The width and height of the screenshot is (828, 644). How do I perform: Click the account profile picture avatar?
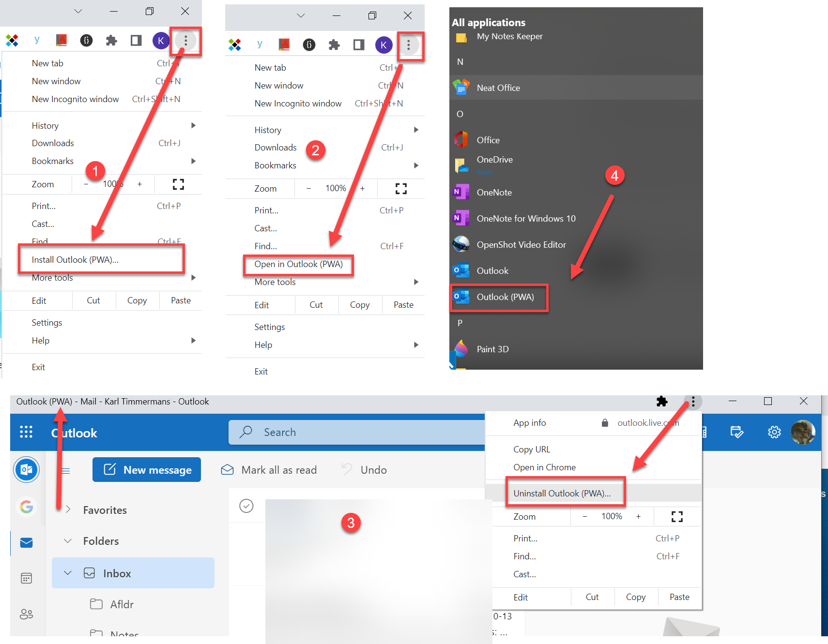pyautogui.click(x=803, y=432)
